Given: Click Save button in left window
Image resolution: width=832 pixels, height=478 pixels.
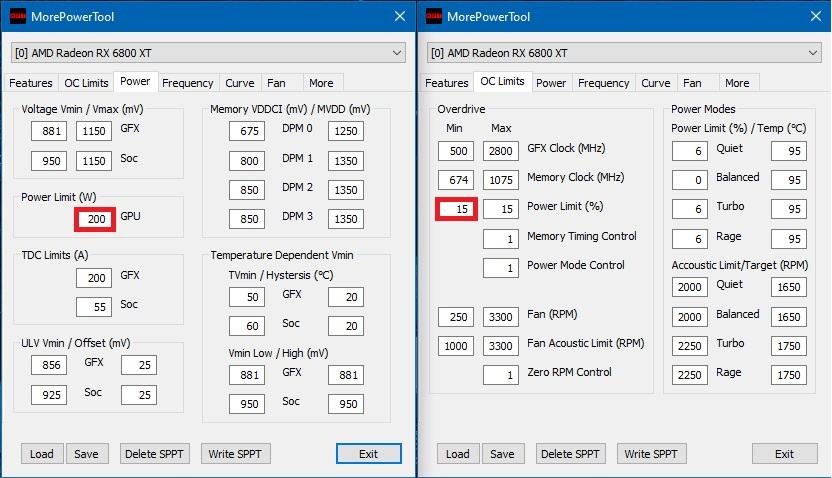Looking at the screenshot, I should pyautogui.click(x=87, y=454).
